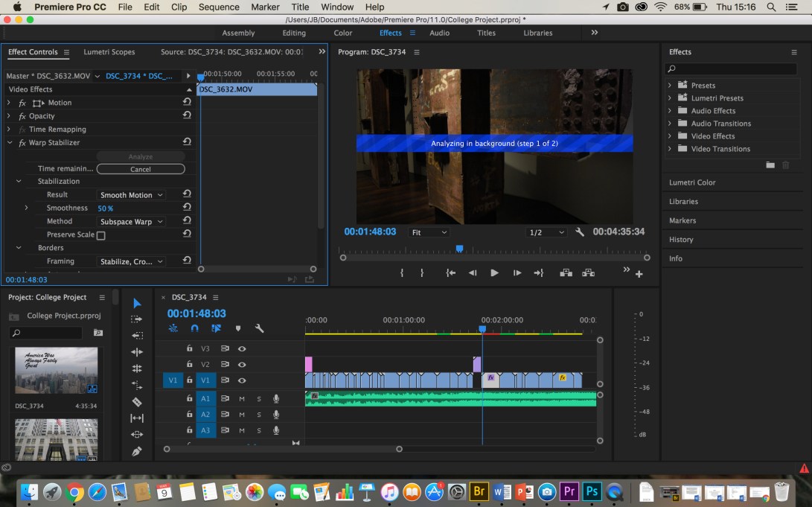This screenshot has height=507, width=812.
Task: Mute audio track A1
Action: [x=242, y=398]
